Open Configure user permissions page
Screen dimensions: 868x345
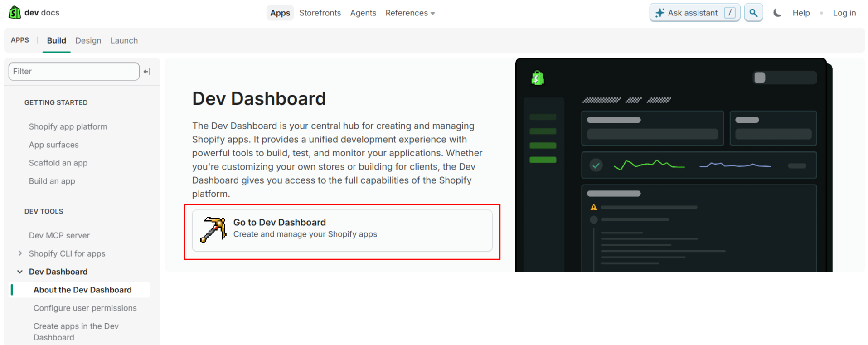pos(85,308)
